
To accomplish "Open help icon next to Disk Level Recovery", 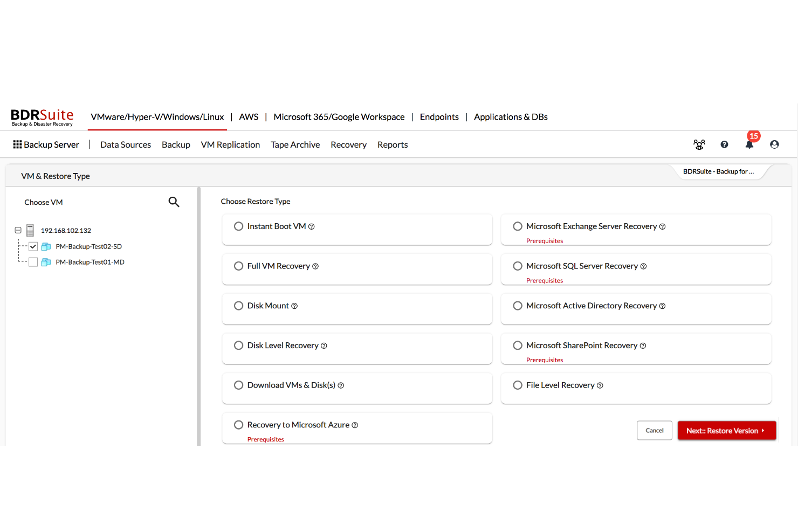I will [324, 346].
